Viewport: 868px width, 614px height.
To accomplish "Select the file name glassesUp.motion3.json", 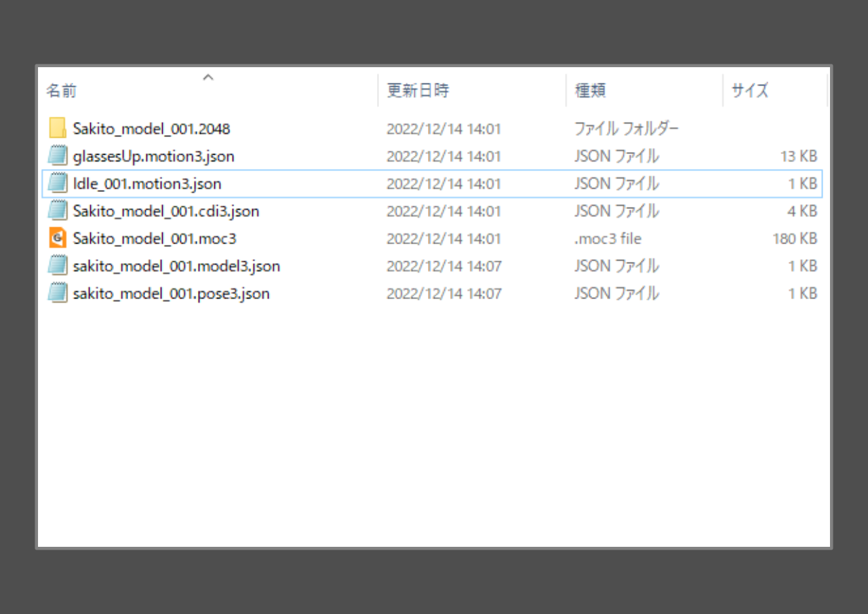I will [154, 156].
